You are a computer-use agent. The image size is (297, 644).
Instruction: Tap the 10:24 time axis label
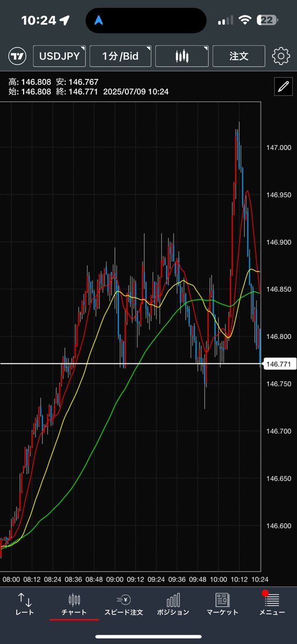click(259, 580)
